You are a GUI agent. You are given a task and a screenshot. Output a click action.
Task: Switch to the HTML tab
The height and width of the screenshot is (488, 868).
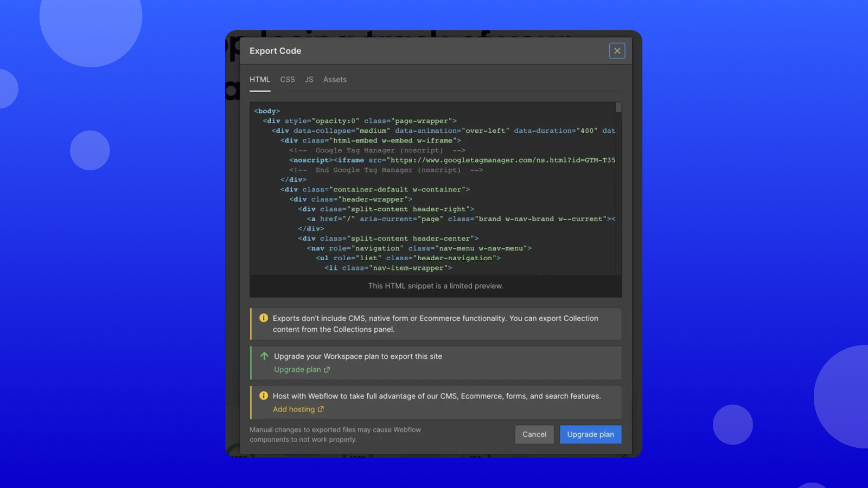[260, 80]
